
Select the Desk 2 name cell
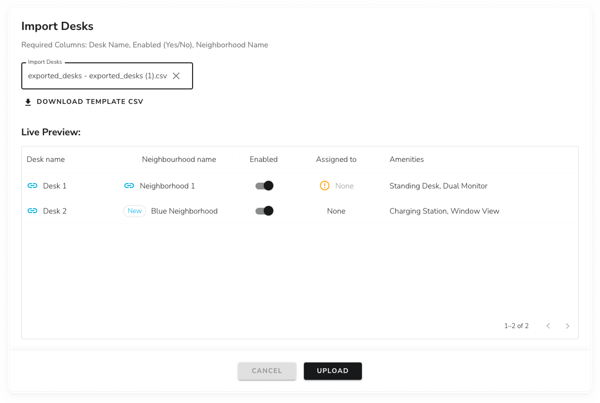pos(55,211)
